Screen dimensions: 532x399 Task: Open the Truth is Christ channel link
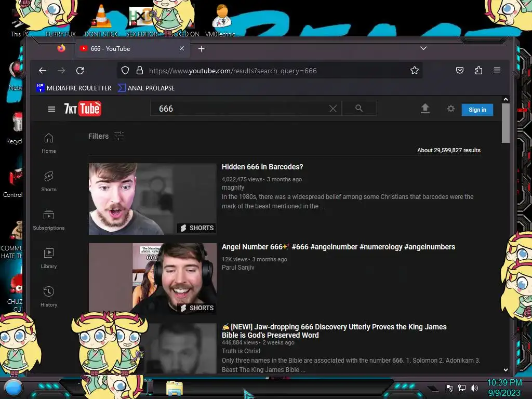click(x=241, y=351)
